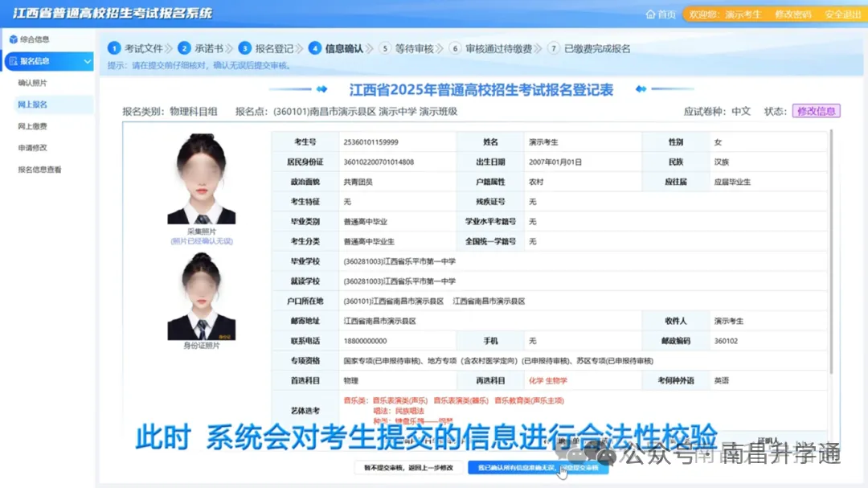The image size is (868, 488).
Task: Click the 邮政编码 value 360102
Action: tap(726, 341)
